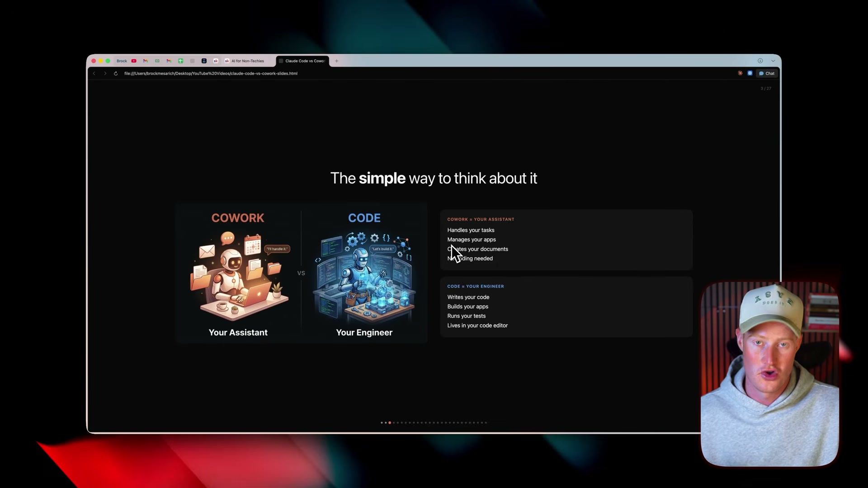Click the 3 / 27 slide counter
This screenshot has height=488, width=868.
(766, 89)
